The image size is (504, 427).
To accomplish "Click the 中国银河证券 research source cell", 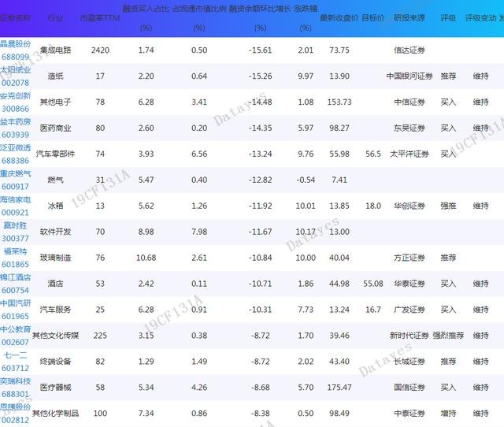I will click(x=409, y=76).
